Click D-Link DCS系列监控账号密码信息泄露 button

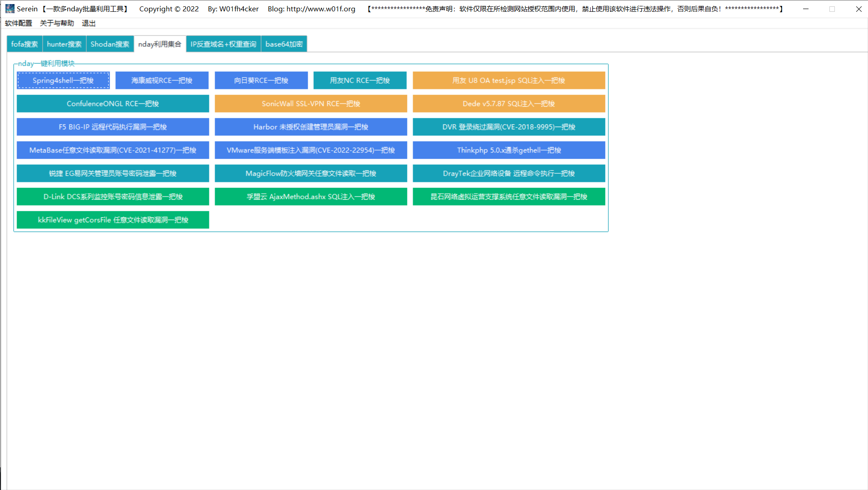[x=113, y=196]
